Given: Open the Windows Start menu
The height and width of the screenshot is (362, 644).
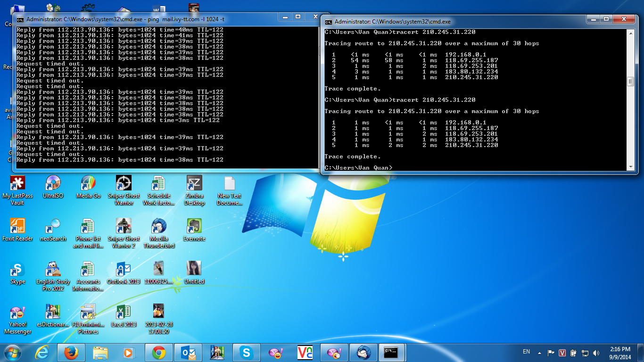Looking at the screenshot, I should (x=13, y=352).
